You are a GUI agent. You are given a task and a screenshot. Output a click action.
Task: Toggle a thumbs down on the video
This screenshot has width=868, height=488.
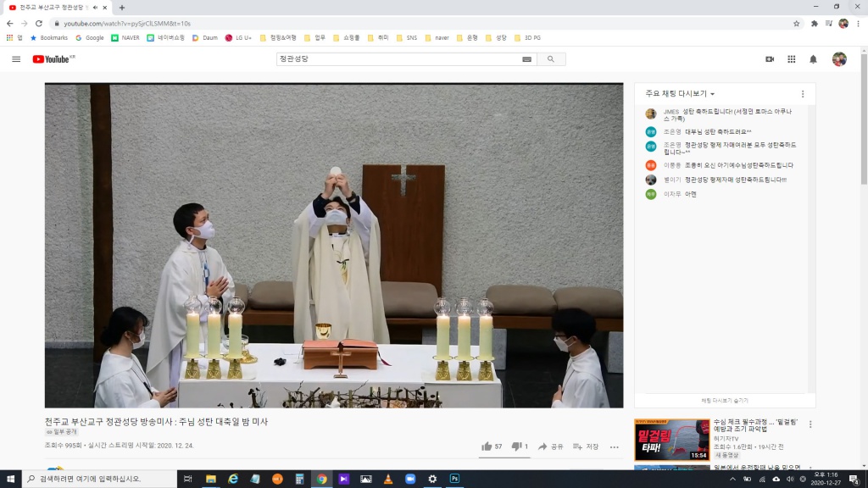coord(516,446)
